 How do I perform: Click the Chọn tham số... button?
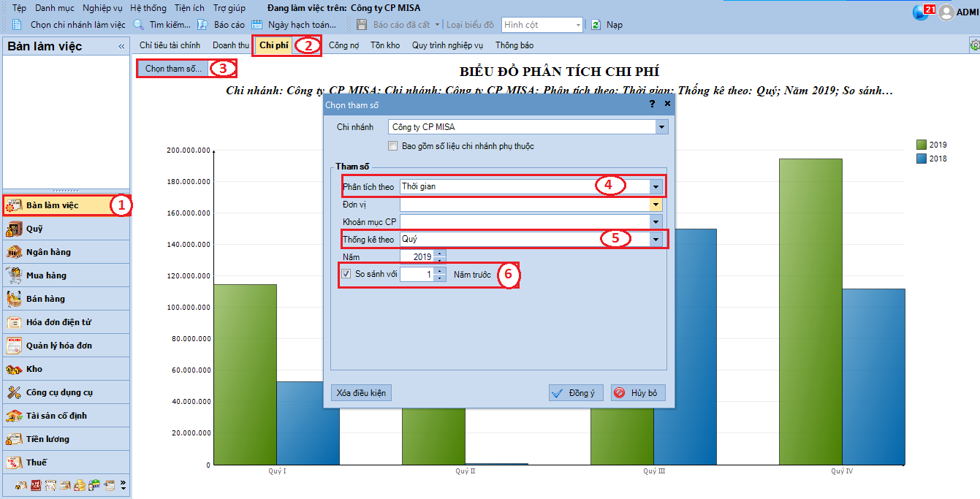(173, 69)
